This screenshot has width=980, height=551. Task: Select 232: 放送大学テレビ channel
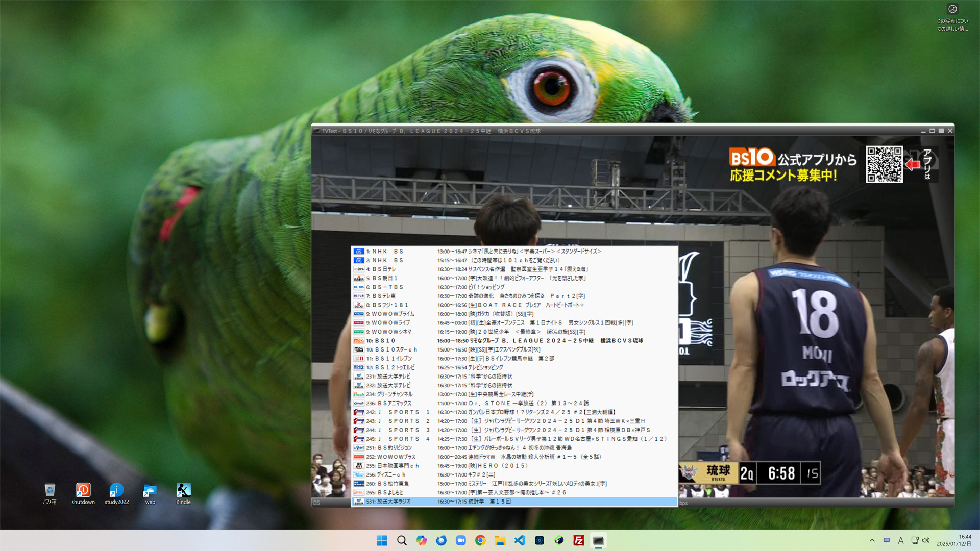pyautogui.click(x=514, y=385)
